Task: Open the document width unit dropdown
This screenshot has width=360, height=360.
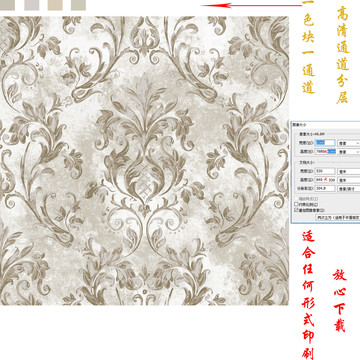Action: tap(349, 171)
